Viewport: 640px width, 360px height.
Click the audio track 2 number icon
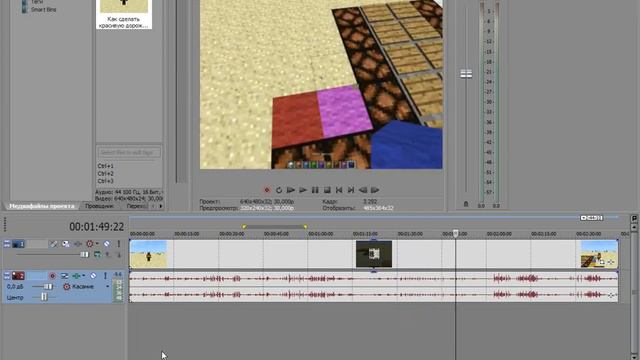click(x=18, y=276)
